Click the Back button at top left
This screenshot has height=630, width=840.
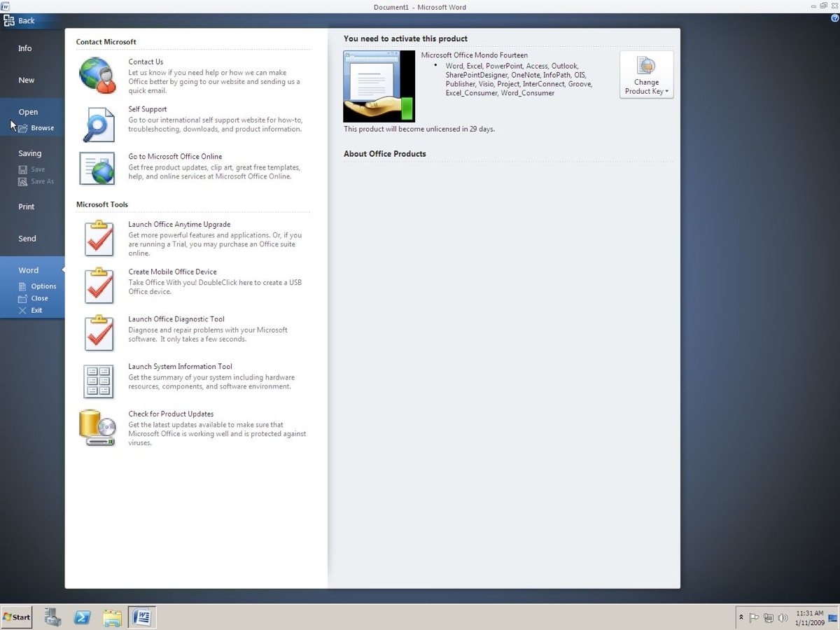(x=20, y=20)
